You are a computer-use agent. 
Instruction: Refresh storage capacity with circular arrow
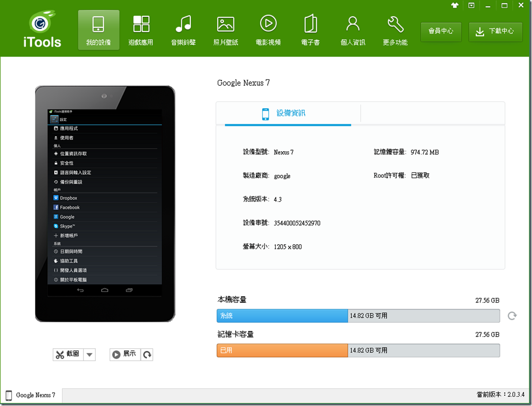coord(512,316)
